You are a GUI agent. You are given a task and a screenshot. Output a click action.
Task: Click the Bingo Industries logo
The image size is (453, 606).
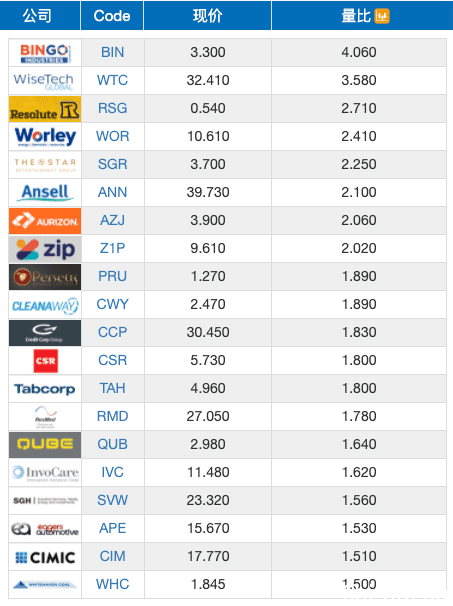(x=45, y=53)
